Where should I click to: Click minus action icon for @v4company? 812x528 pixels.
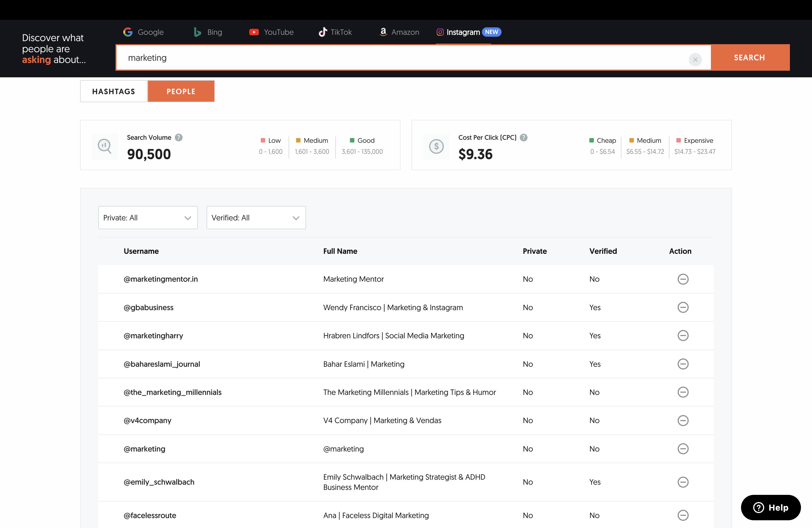683,421
